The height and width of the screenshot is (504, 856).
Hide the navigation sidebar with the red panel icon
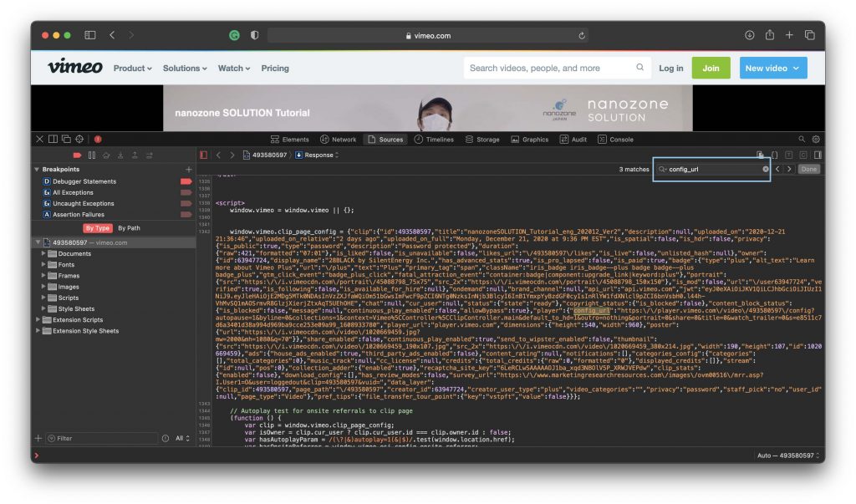[204, 155]
